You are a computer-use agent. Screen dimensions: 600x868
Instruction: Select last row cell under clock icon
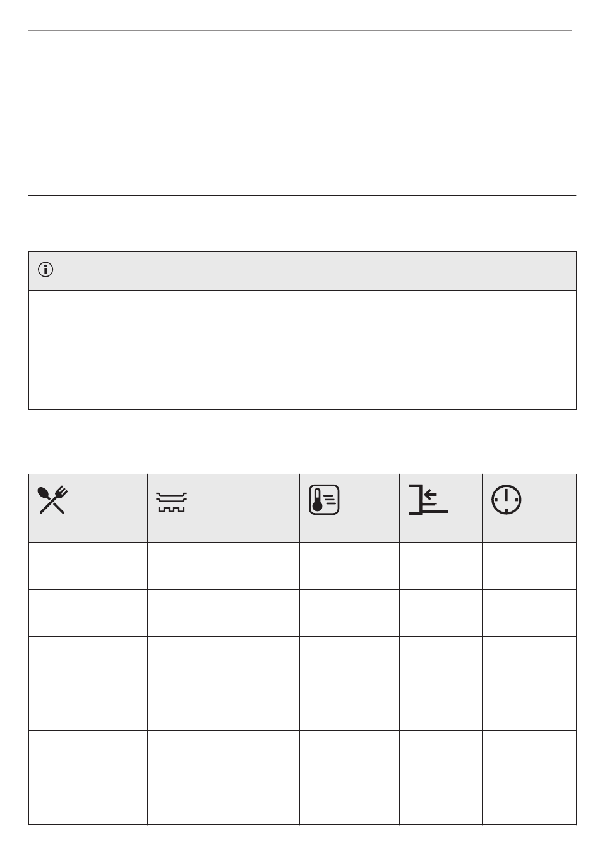coord(529,801)
